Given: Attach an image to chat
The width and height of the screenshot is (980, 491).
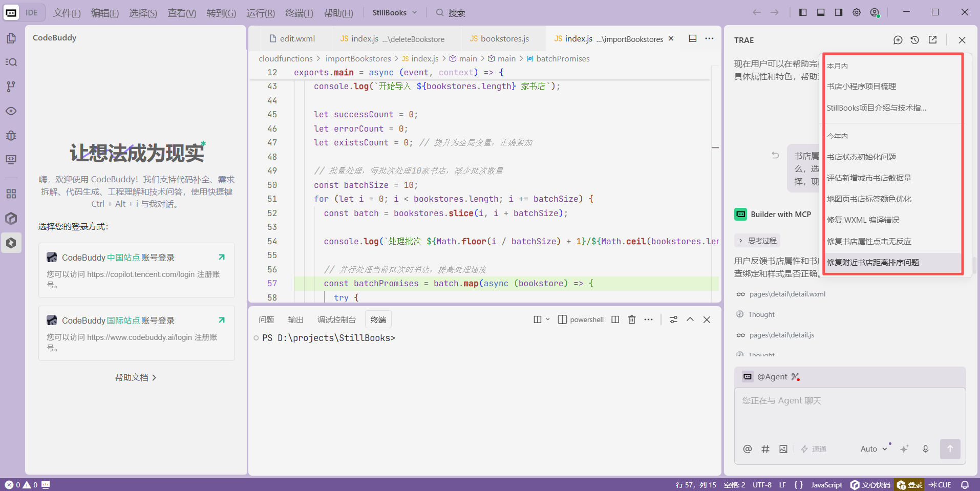Looking at the screenshot, I should [783, 449].
